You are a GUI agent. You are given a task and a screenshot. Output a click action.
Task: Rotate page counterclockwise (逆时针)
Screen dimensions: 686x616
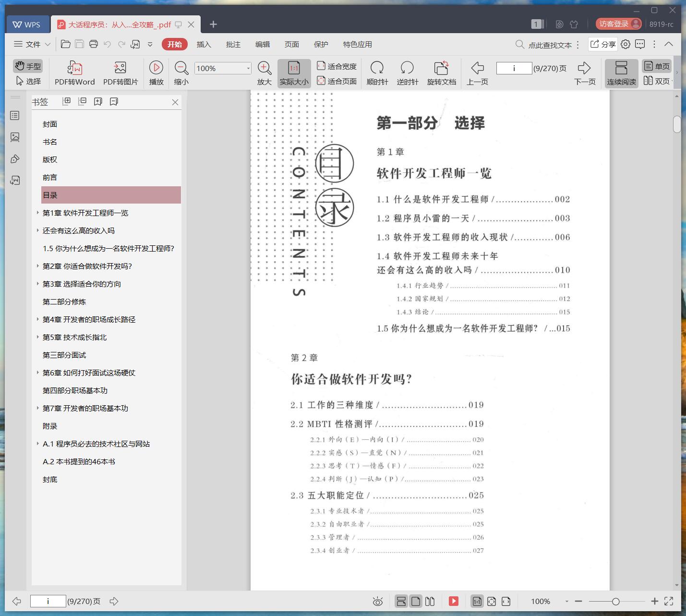407,73
